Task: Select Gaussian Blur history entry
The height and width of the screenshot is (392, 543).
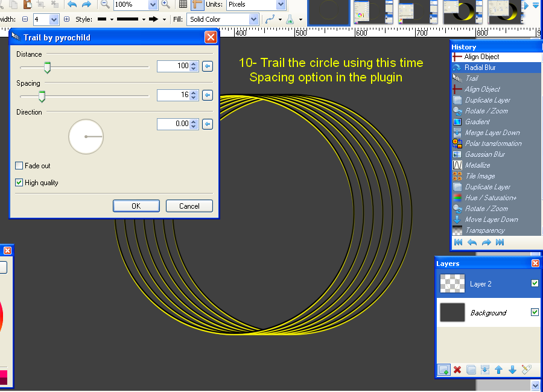Action: 496,154
